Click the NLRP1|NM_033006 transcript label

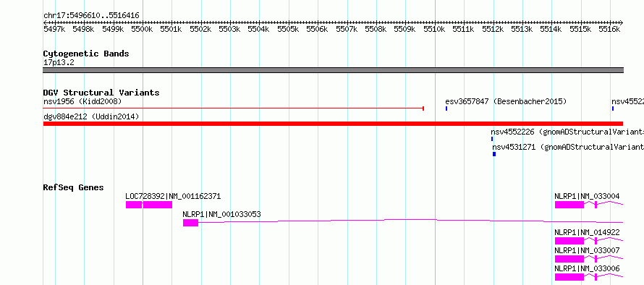pos(587,268)
